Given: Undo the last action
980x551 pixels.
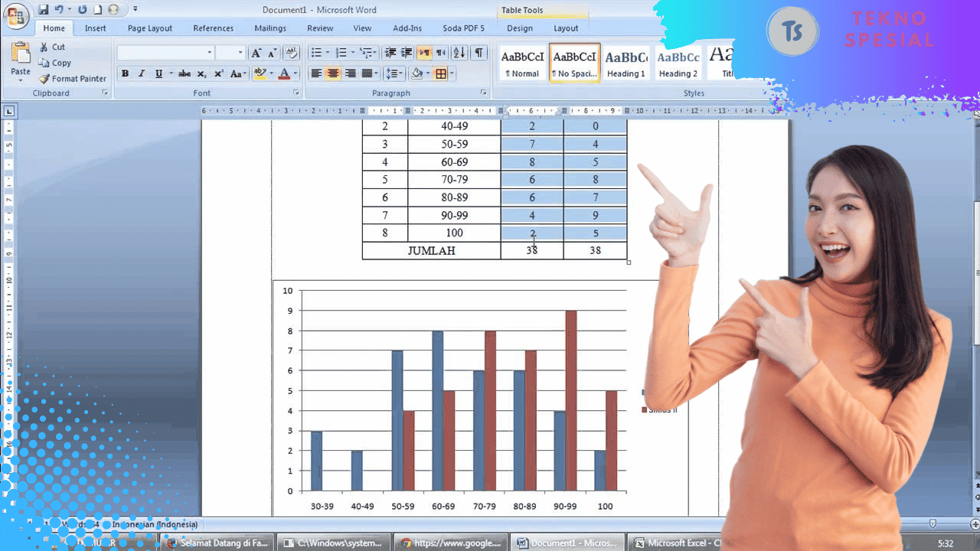Looking at the screenshot, I should click(59, 10).
